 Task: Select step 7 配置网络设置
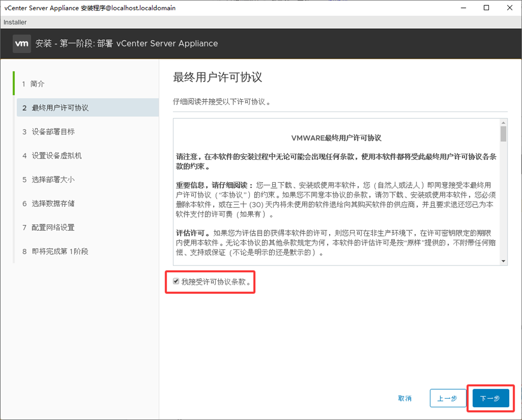click(53, 228)
